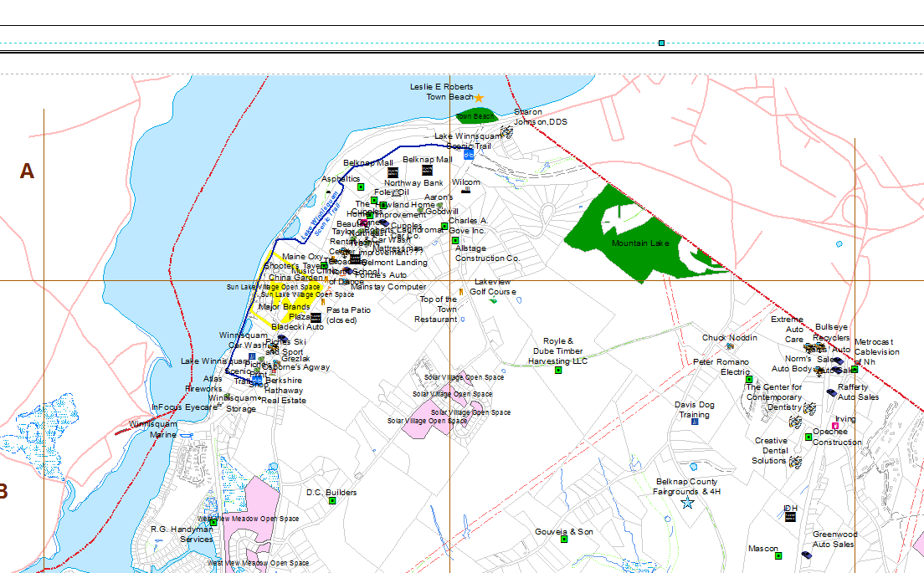The image size is (924, 573).
Task: Select the green marker below D.C. Builders
Action: (x=331, y=500)
